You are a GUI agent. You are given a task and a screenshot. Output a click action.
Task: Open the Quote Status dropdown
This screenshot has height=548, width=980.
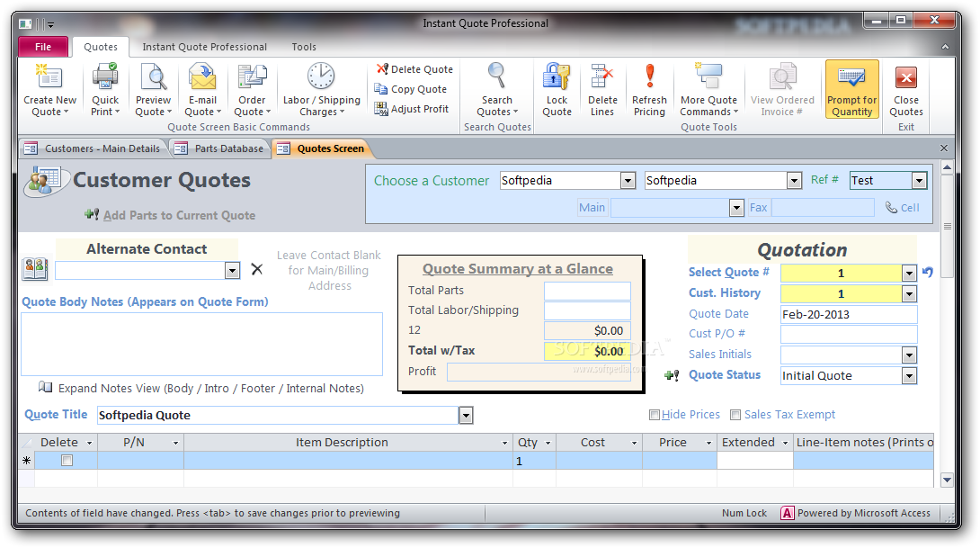point(909,376)
